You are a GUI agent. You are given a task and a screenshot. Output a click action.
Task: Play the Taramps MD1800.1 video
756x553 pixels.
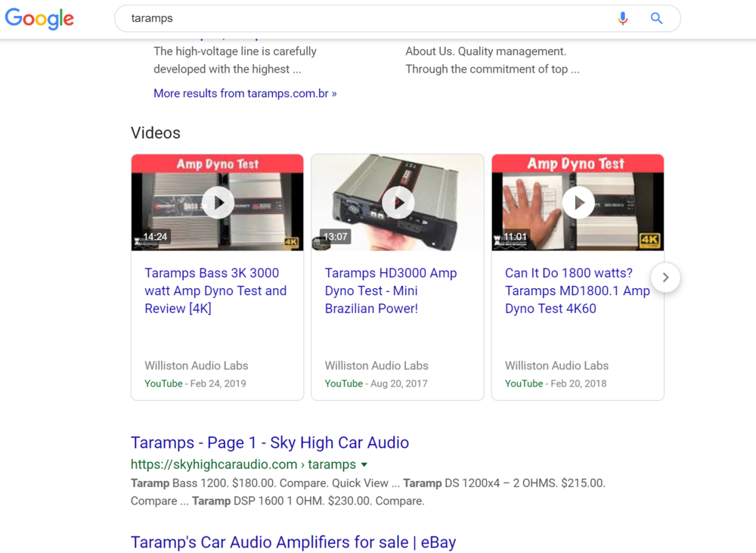578,203
